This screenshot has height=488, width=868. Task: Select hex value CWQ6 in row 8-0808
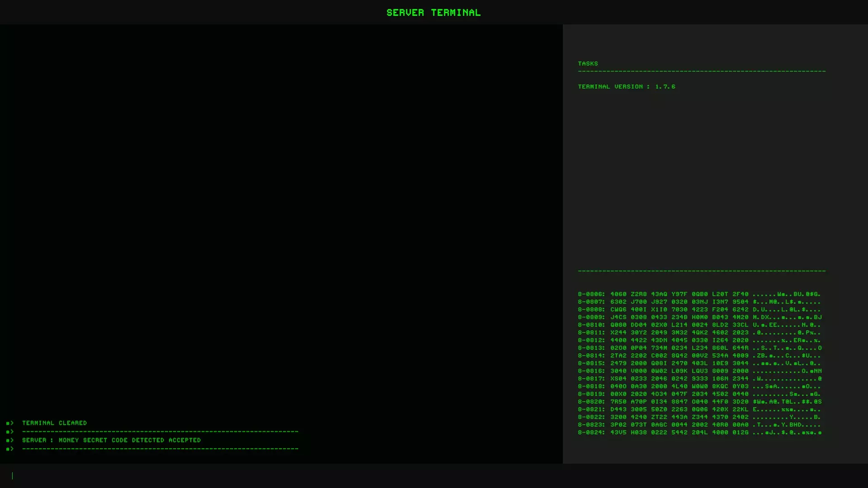pyautogui.click(x=618, y=310)
